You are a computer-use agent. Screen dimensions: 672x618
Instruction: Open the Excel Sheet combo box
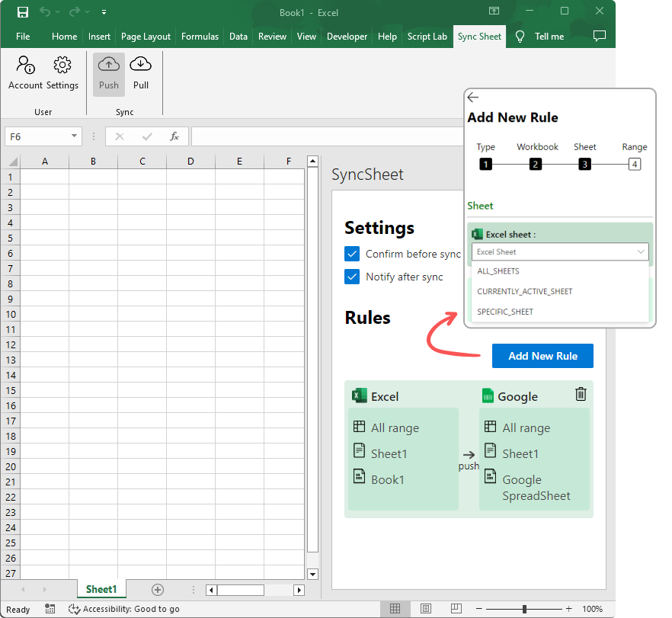click(x=560, y=252)
